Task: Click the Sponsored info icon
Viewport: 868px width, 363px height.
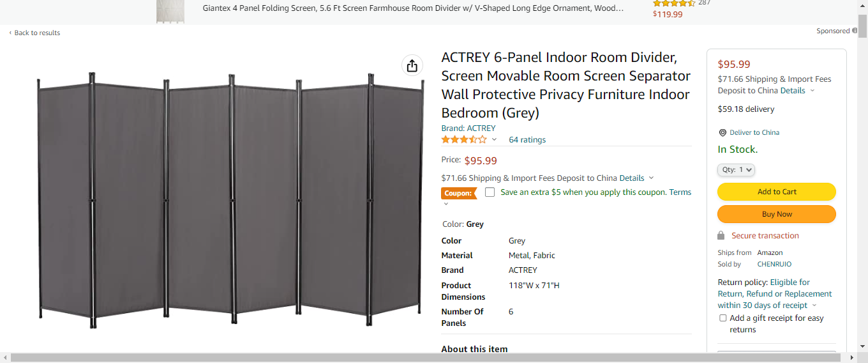Action: [x=855, y=31]
